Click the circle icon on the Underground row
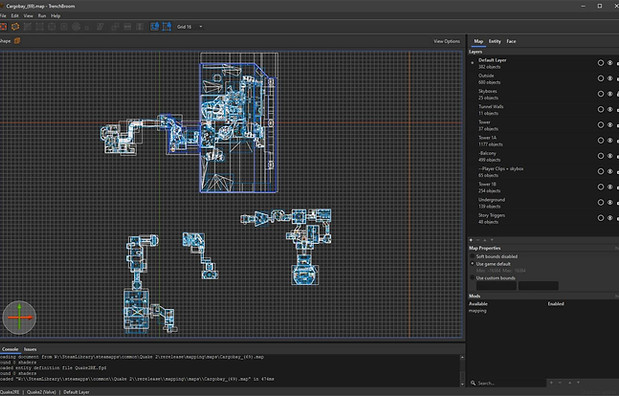The height and width of the screenshot is (396, 619). coord(600,202)
